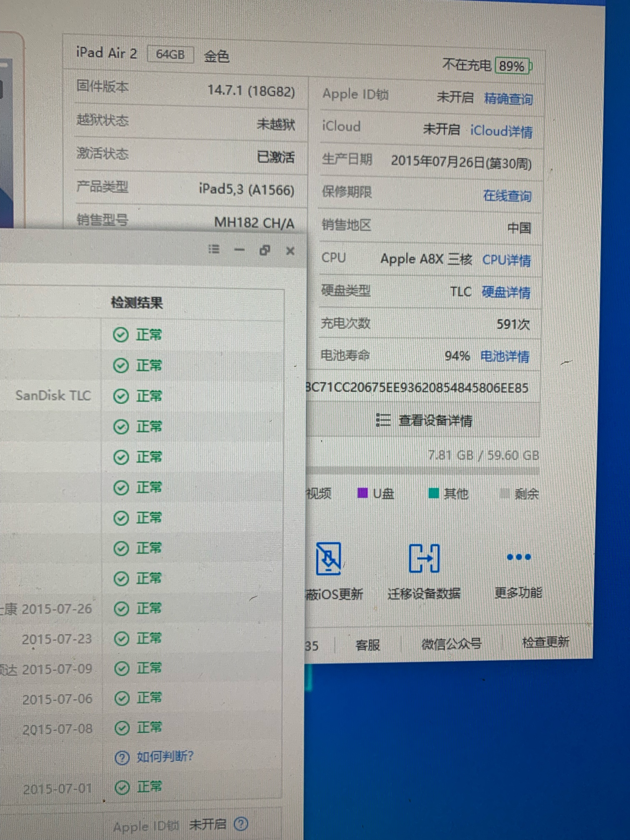Click 在线查询 for warranty period
The image size is (630, 840).
507,195
